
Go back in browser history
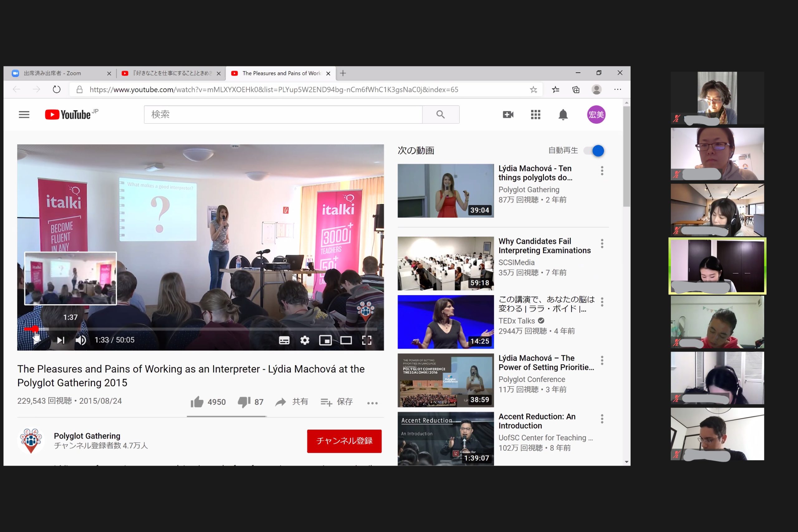pos(16,89)
